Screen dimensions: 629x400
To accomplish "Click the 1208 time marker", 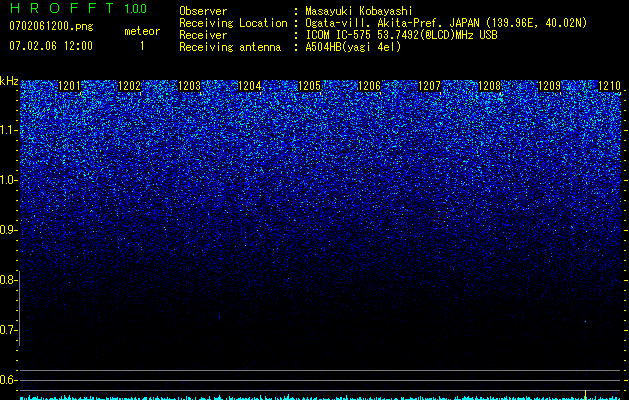I will click(x=490, y=86).
